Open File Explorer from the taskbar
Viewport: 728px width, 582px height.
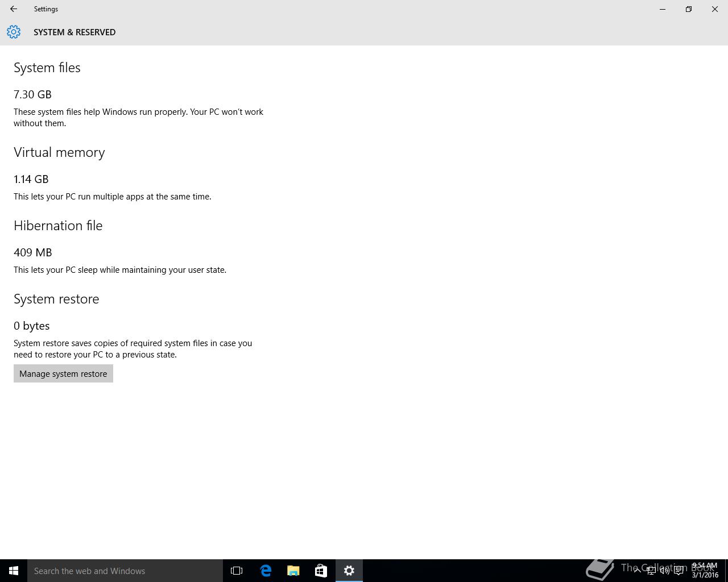[293, 571]
